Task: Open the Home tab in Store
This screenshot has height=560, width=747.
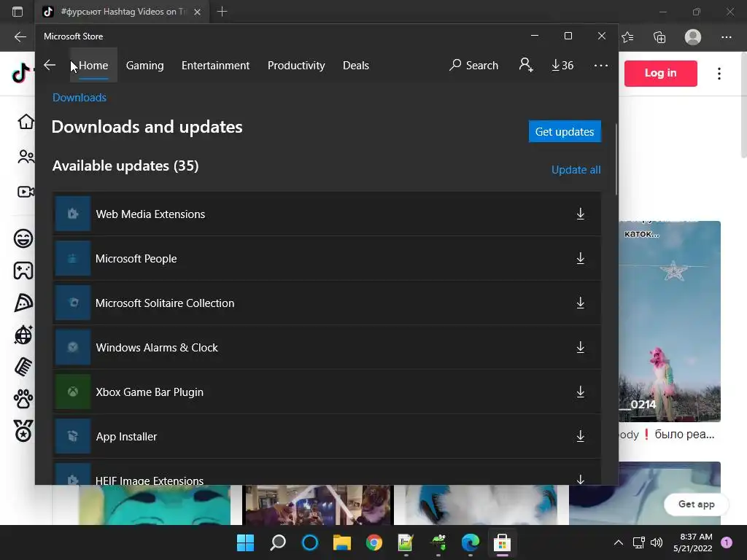Action: point(93,65)
